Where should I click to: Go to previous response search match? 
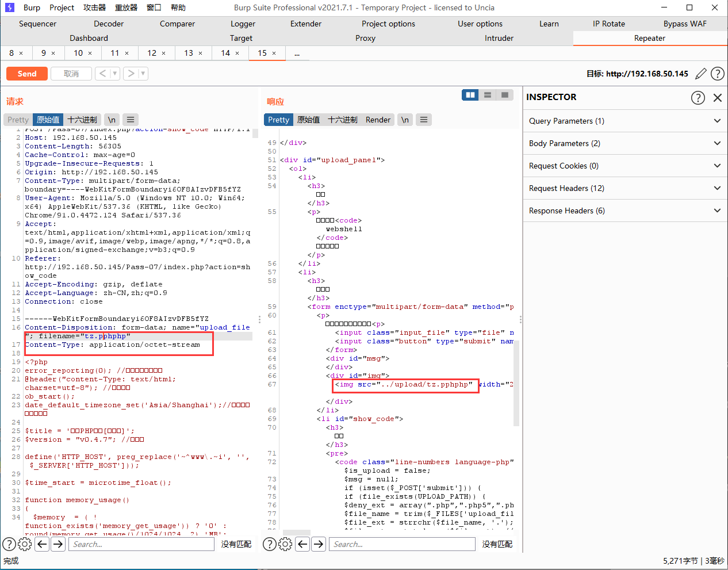click(x=302, y=544)
